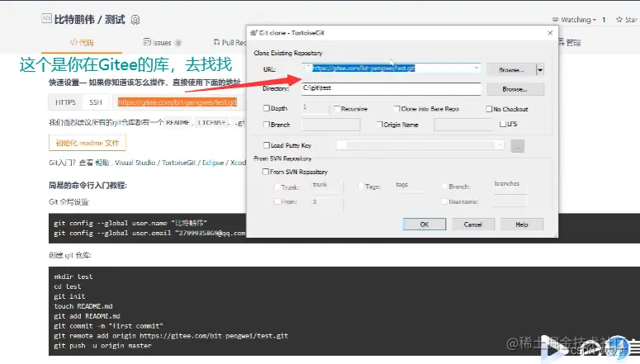
Task: Click the highlighted Gitee repository URL box
Action: click(178, 102)
